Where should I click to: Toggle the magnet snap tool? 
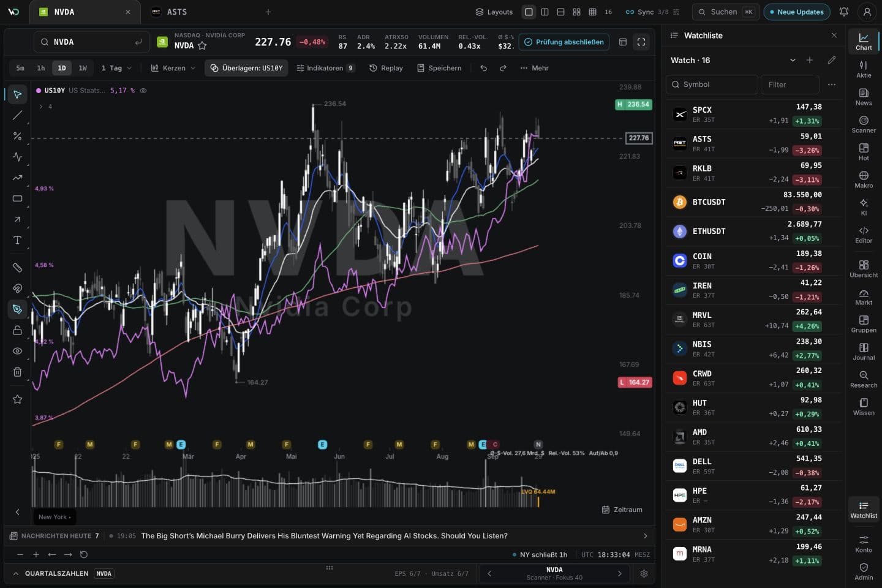click(x=17, y=288)
